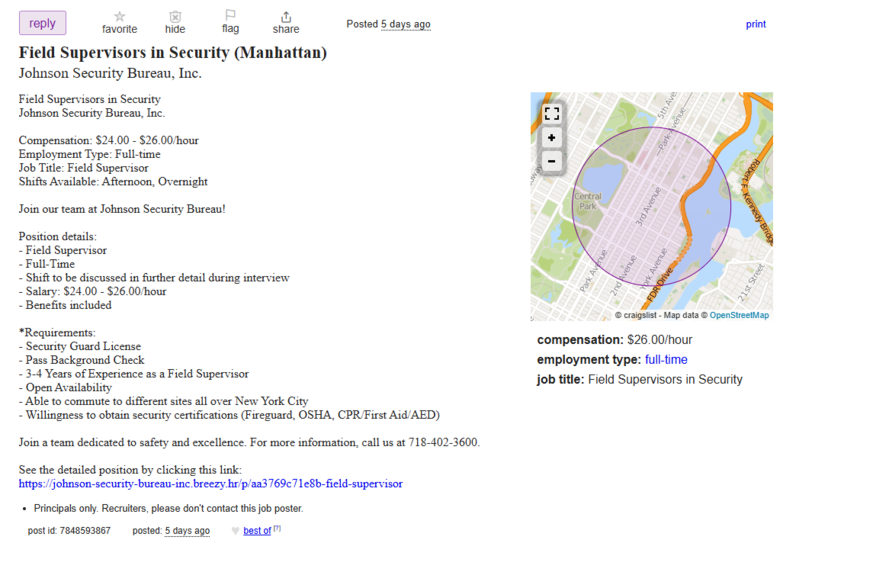Click the question mark next to best of
The image size is (889, 588).
(277, 528)
